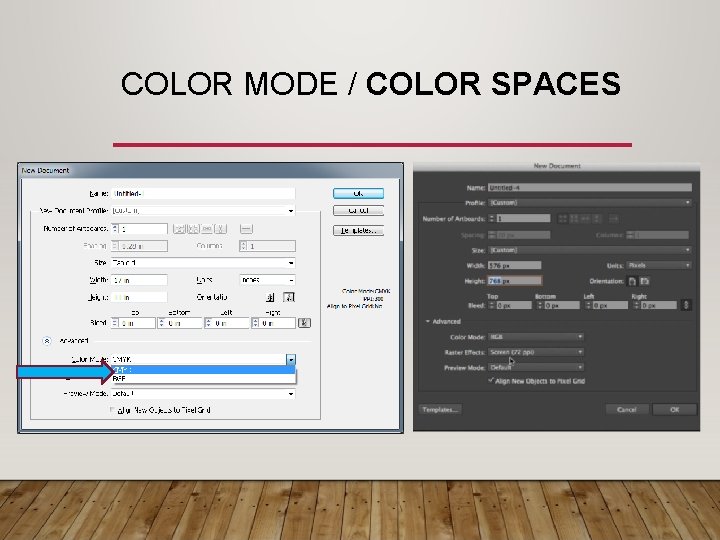The height and width of the screenshot is (540, 720).
Task: Open New Document Profile dropdown in light dialog
Action: (x=203, y=211)
